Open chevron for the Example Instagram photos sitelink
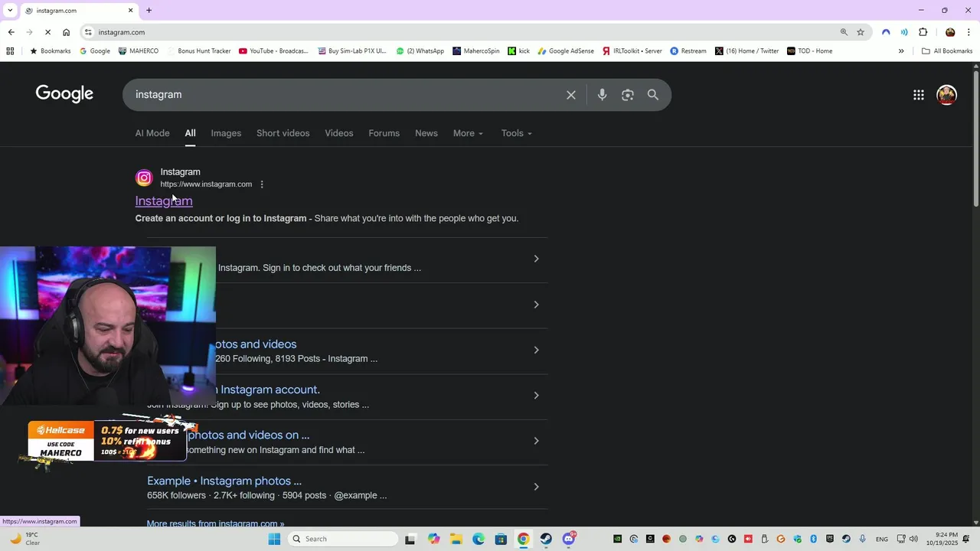The width and height of the screenshot is (980, 551). pos(536,487)
